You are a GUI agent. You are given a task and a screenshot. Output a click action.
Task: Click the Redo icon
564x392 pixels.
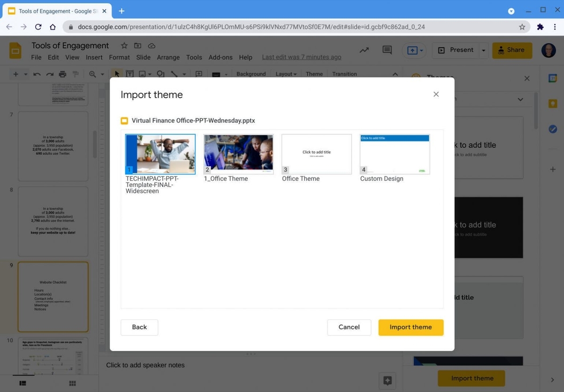click(x=49, y=74)
